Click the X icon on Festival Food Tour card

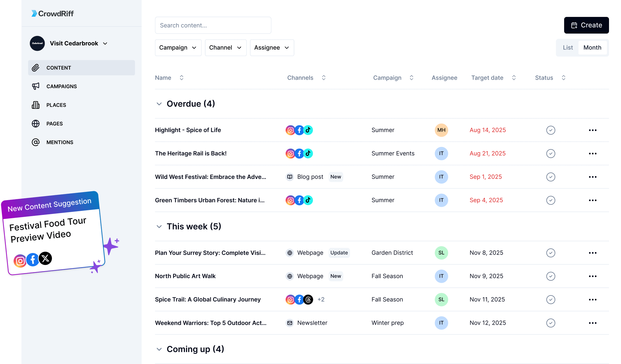(45, 258)
